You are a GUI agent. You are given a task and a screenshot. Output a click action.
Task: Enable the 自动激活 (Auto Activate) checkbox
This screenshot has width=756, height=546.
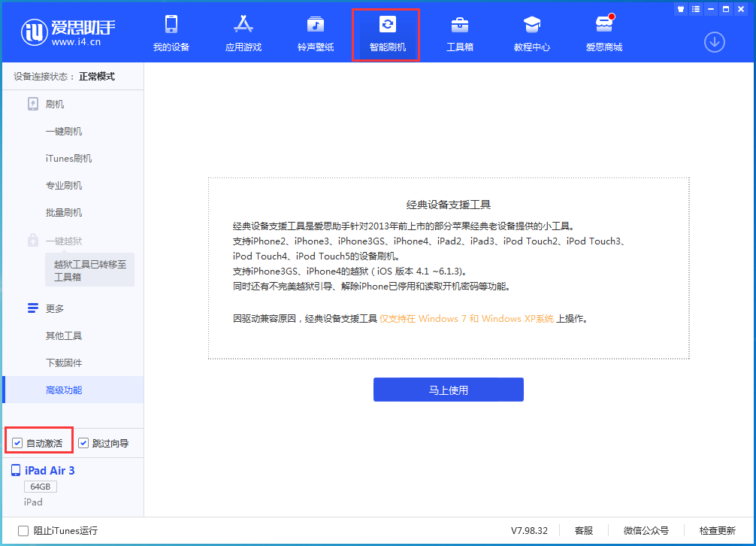17,442
